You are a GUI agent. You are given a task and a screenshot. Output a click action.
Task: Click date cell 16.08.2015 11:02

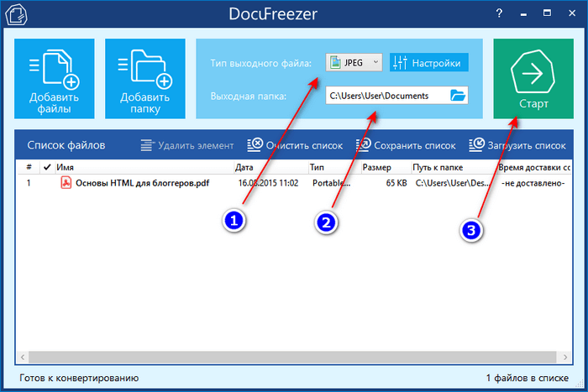(268, 183)
